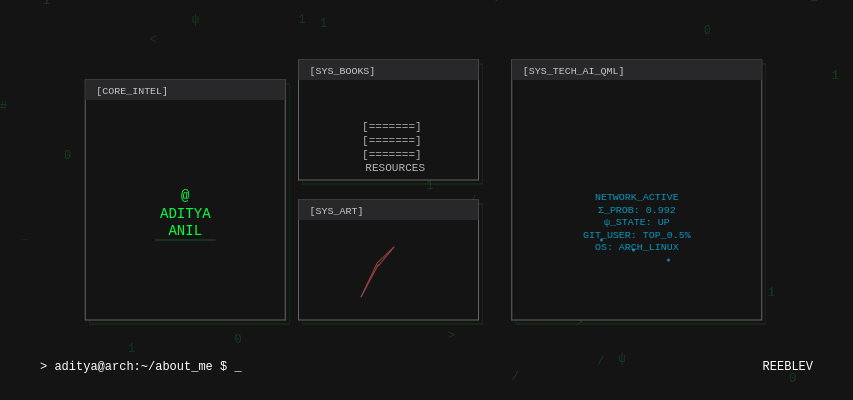Click the REEBLEV text at bottom right
The image size is (853, 400).
pyautogui.click(x=787, y=367)
